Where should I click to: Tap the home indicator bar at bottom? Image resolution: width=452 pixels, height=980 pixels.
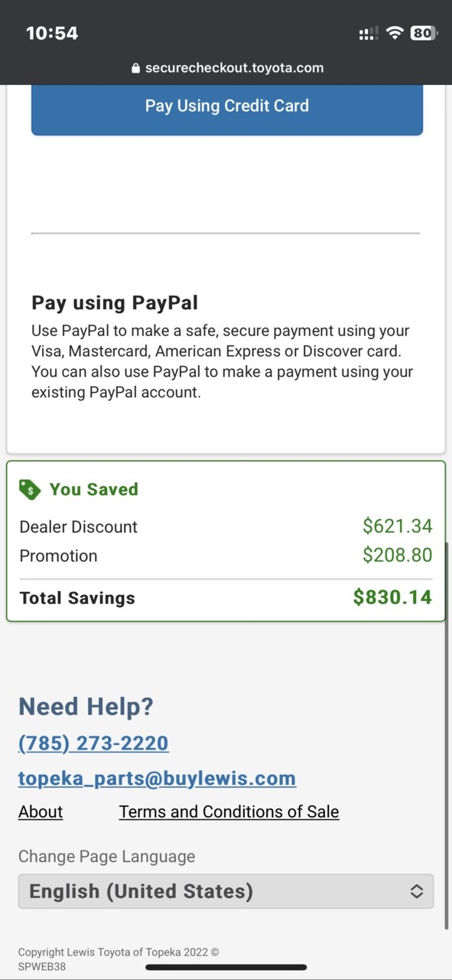(x=226, y=967)
